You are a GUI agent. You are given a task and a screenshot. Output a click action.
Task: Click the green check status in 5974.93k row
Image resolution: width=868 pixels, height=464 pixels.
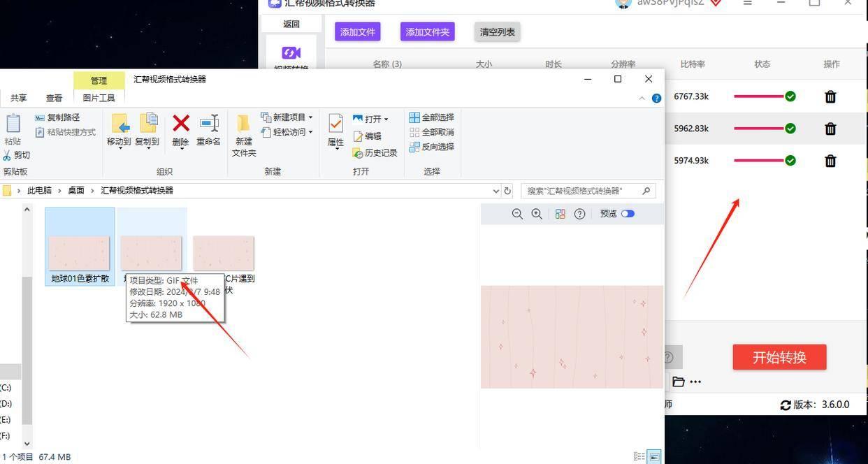tap(790, 161)
